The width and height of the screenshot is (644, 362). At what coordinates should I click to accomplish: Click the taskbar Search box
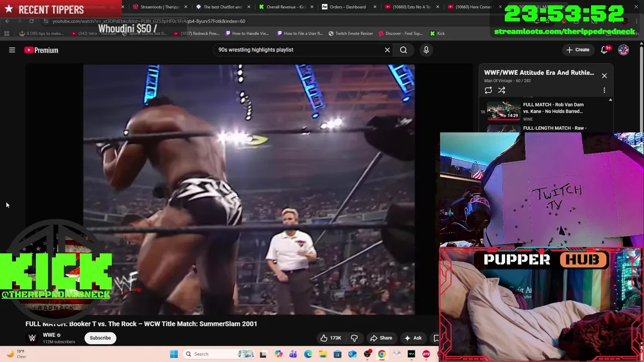pos(219,354)
